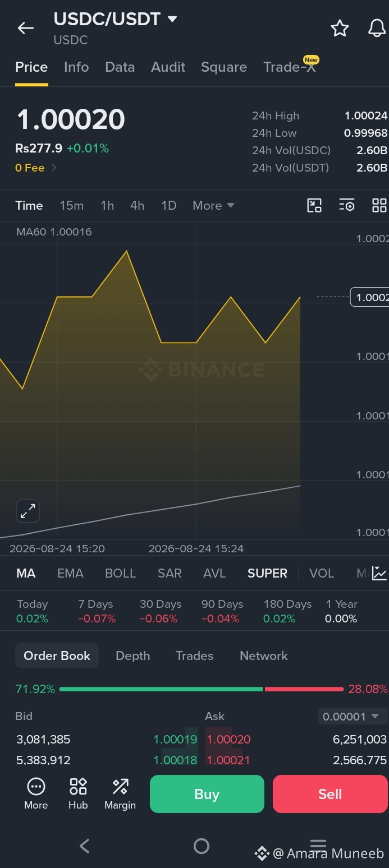Expand chart to fullscreen
Viewport: 389px width, 868px height.
[x=28, y=511]
